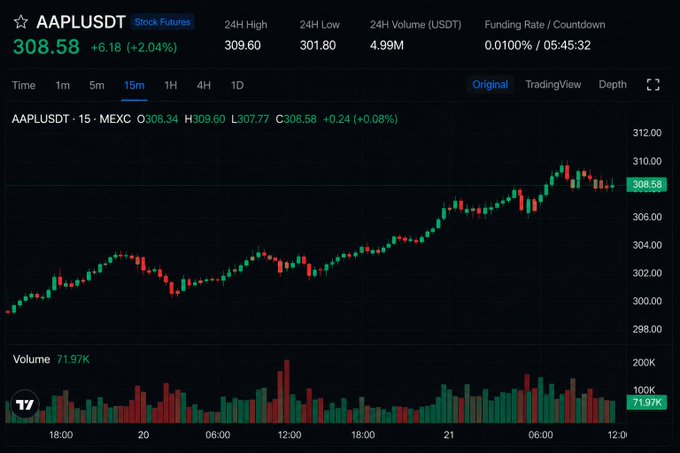
Task: Star AAPLUSDT as a favorite
Action: tap(21, 22)
